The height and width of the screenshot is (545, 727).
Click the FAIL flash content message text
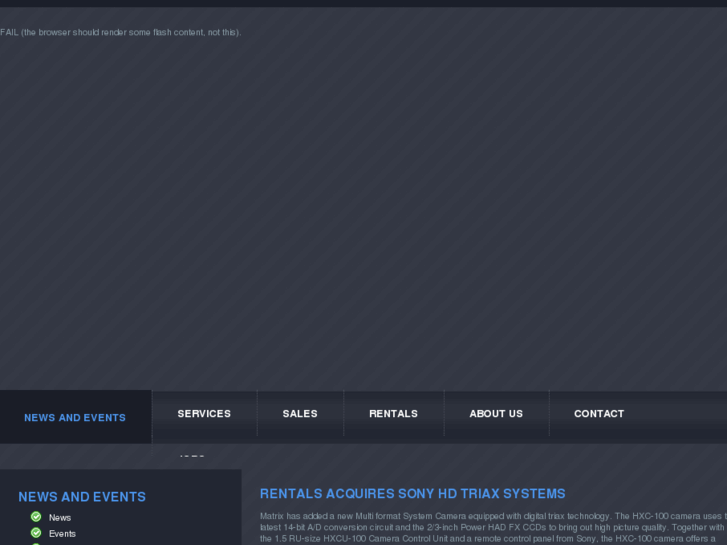(121, 32)
